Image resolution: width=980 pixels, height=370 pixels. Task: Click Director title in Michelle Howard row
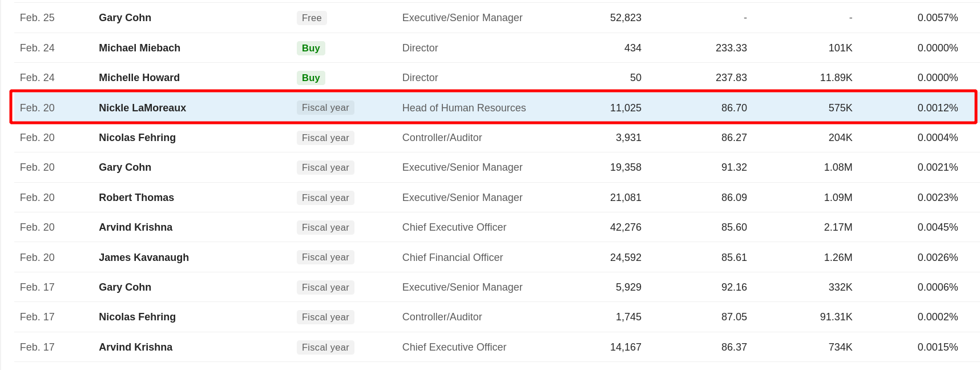coord(420,78)
